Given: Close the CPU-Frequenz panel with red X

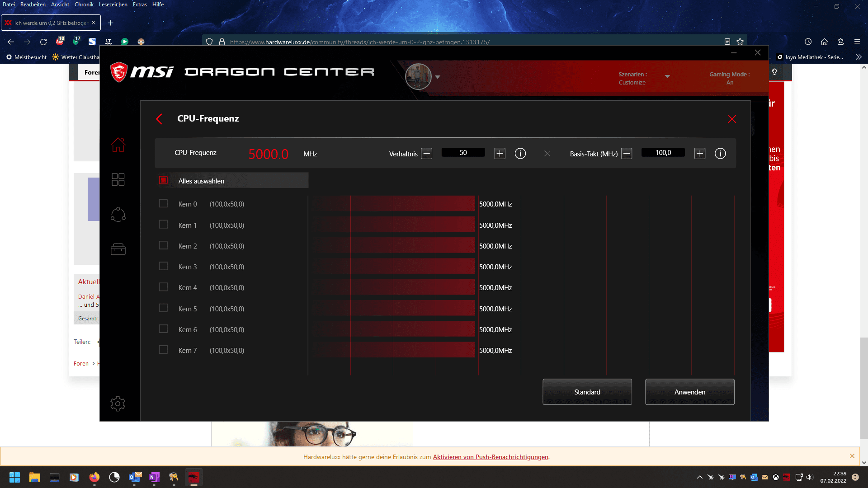Looking at the screenshot, I should (x=732, y=119).
